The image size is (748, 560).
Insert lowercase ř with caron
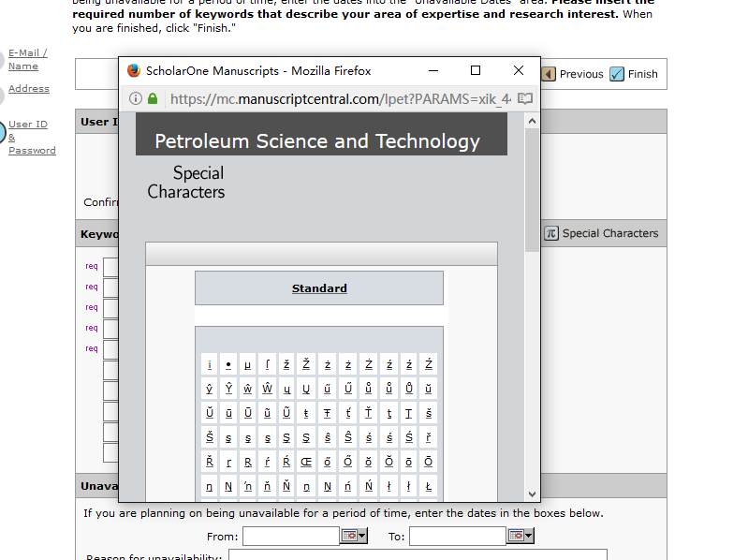click(429, 437)
